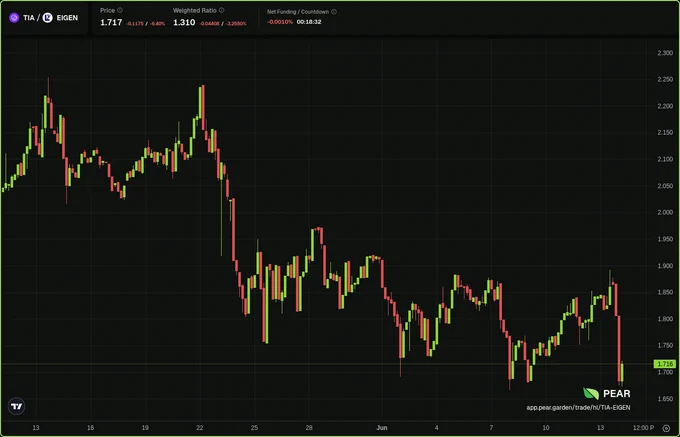Click the 2.050 price axis label
Image resolution: width=680 pixels, height=437 pixels.
(x=665, y=186)
